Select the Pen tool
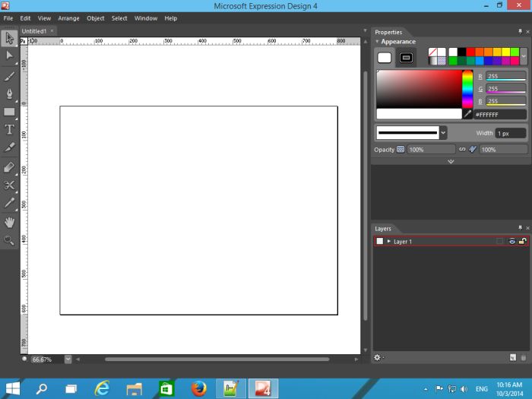532x399 pixels. pyautogui.click(x=9, y=93)
